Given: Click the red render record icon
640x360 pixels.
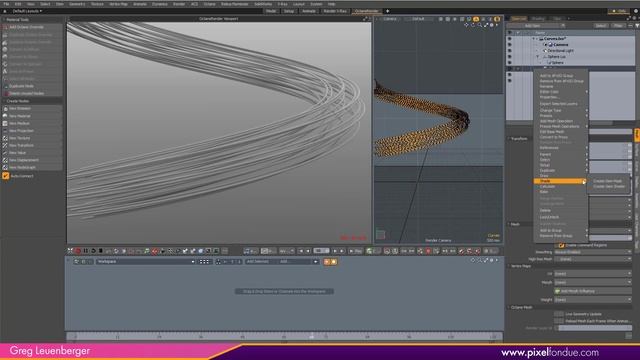Looking at the screenshot, I should coord(78,251).
